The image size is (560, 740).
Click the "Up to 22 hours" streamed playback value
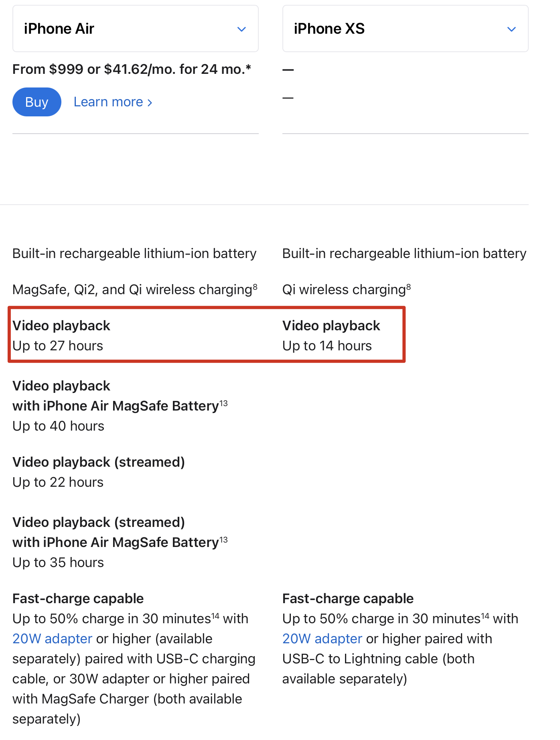[x=58, y=482]
